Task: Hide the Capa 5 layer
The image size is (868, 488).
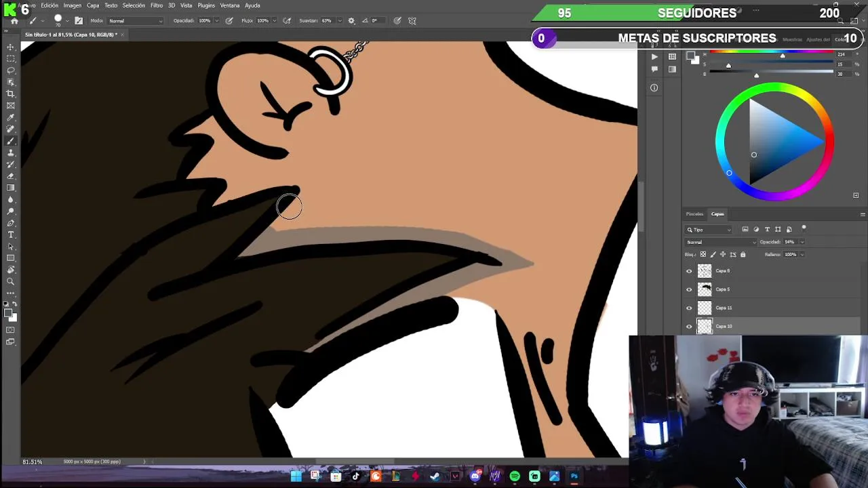Action: 689,289
